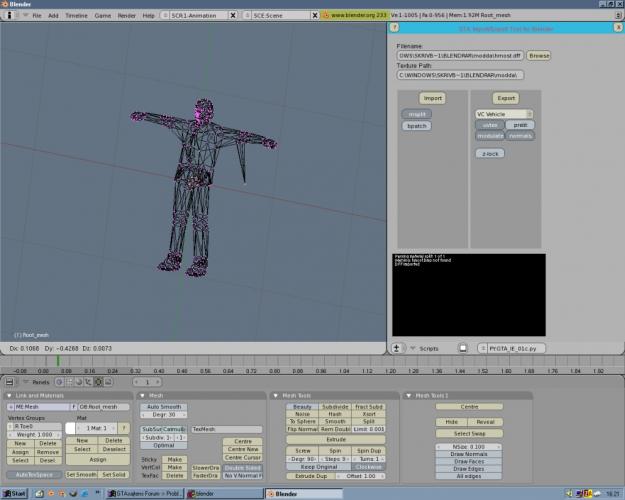Image resolution: width=625 pixels, height=500 pixels.
Task: Collapse the Mesh Tools panel triangle
Action: (x=277, y=395)
